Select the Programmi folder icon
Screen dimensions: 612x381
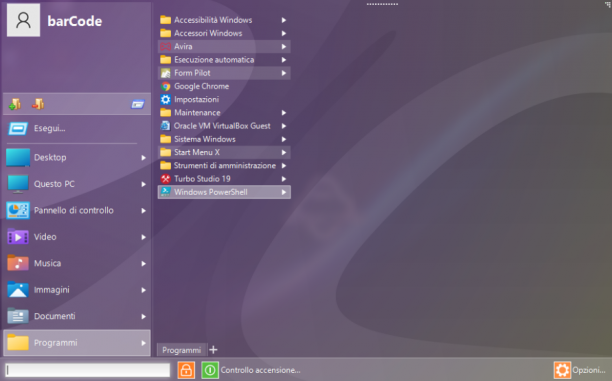pos(18,342)
